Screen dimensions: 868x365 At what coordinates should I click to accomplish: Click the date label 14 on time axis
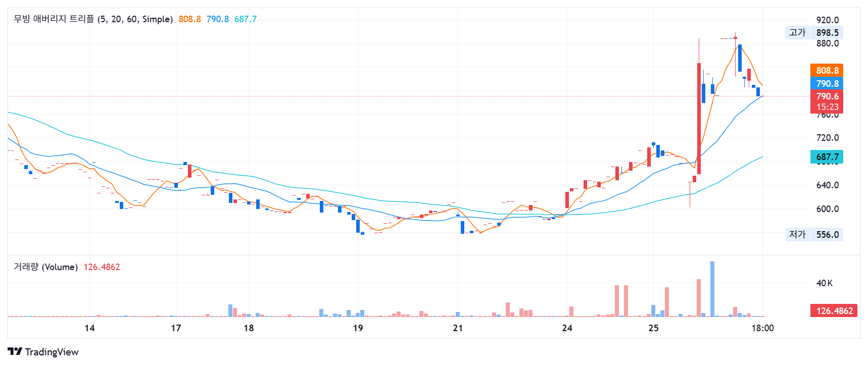89,328
